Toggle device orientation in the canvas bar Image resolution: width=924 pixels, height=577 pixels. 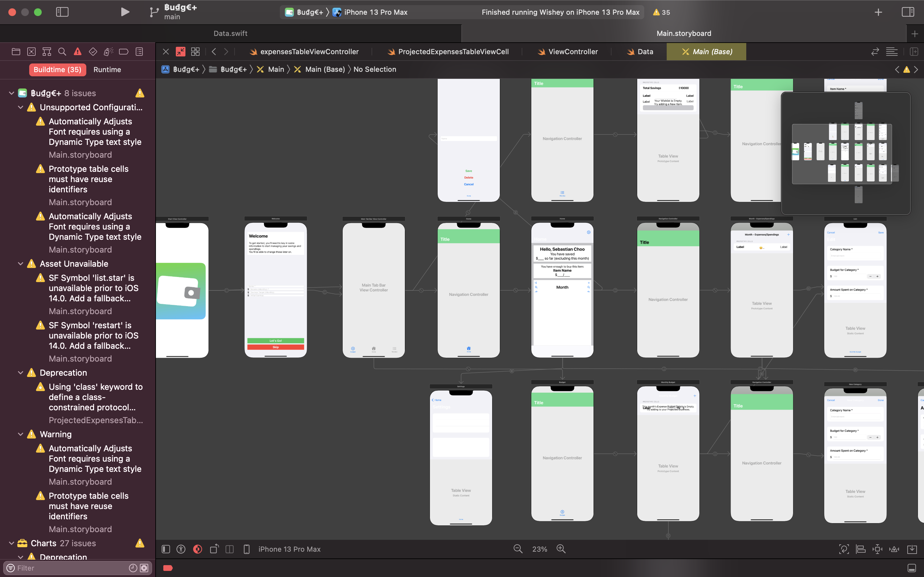[x=214, y=549]
